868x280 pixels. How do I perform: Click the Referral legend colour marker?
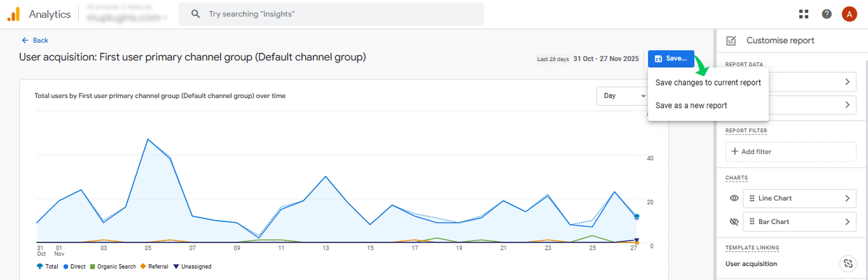tap(143, 267)
